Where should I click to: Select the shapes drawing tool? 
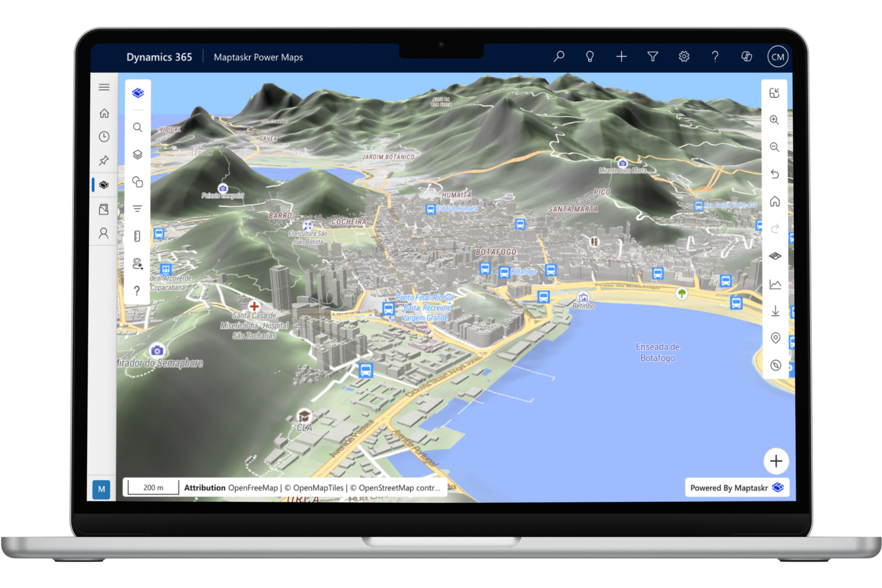point(138,182)
